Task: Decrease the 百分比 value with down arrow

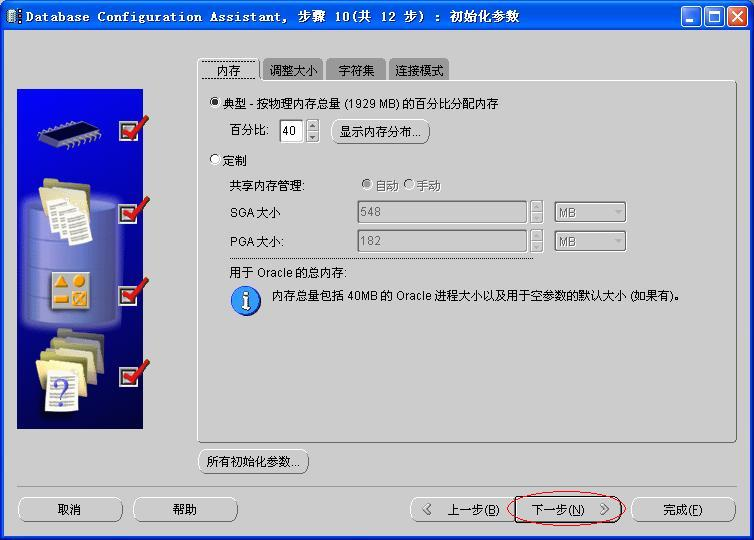Action: click(313, 137)
